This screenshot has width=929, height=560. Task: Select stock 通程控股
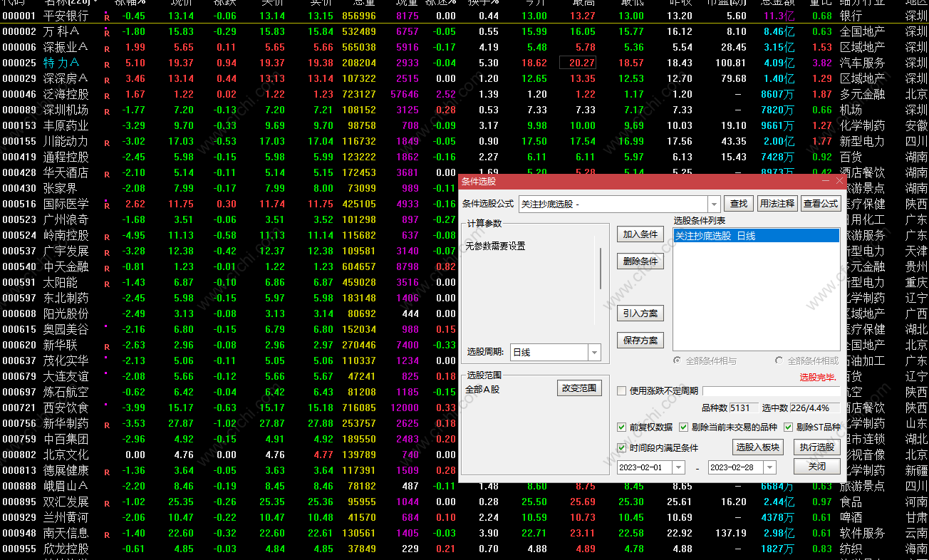(x=66, y=157)
